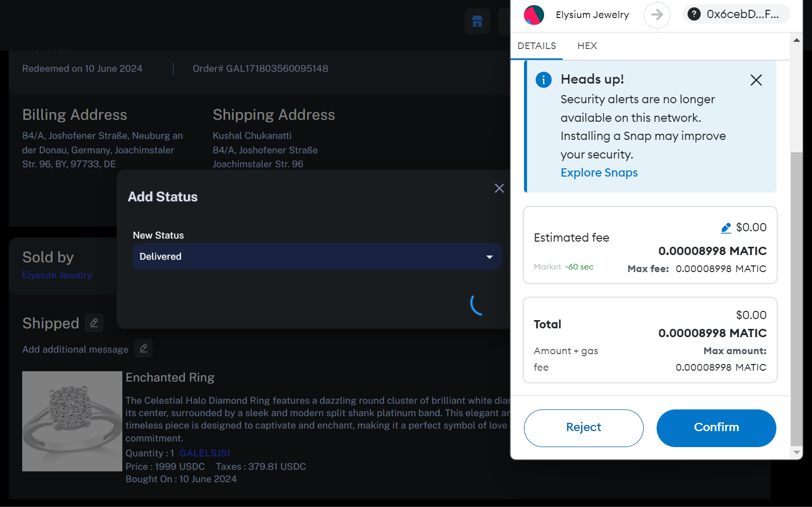Screen dimensions: 812x507
Task: Click the question mark address icon
Action: pyautogui.click(x=694, y=14)
